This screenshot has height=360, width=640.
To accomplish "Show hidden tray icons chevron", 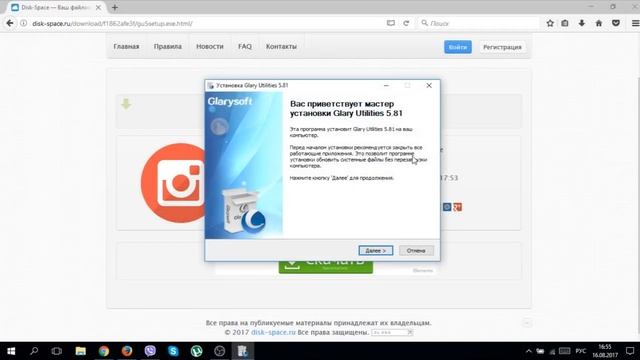I will (x=529, y=351).
